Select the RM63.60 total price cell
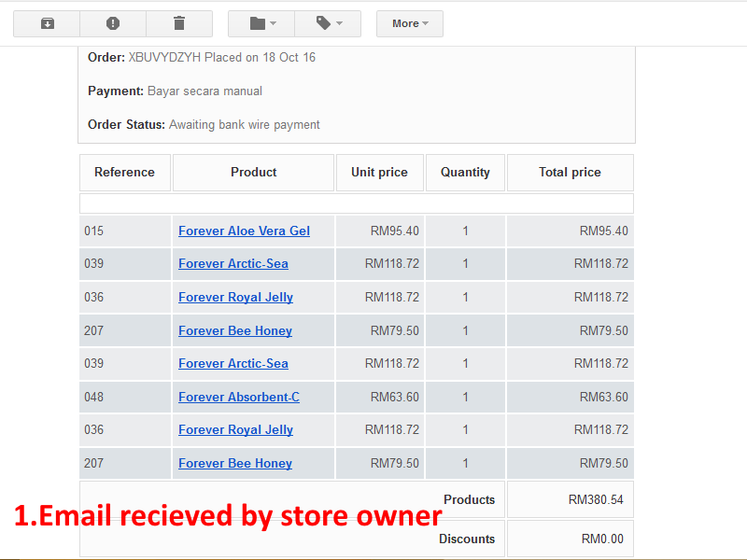 click(571, 397)
